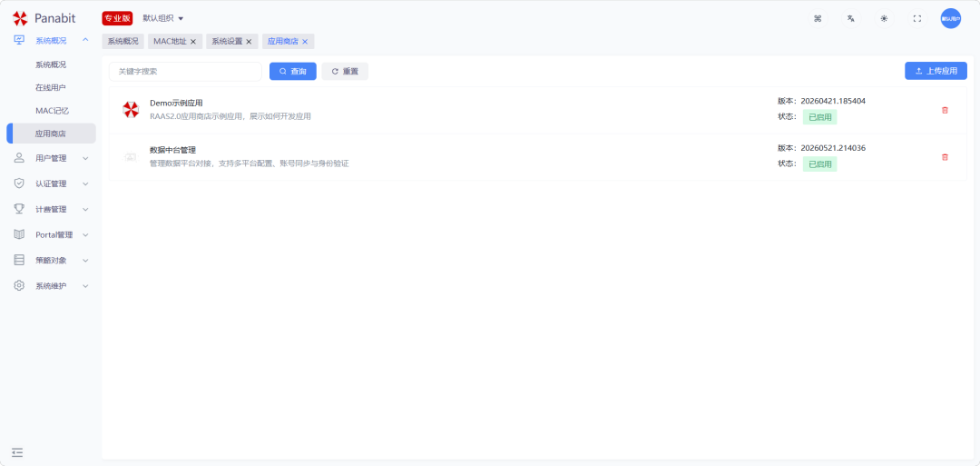The height and width of the screenshot is (466, 980).
Task: Enter fullscreen mode via top icon
Action: coord(917,18)
